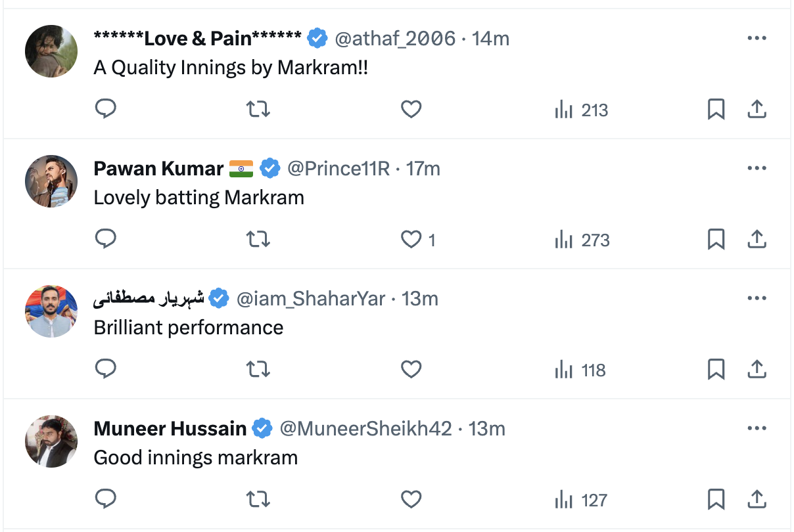Repost the 'Brilliant performance' tweet
This screenshot has height=532, width=794.
pyautogui.click(x=258, y=369)
